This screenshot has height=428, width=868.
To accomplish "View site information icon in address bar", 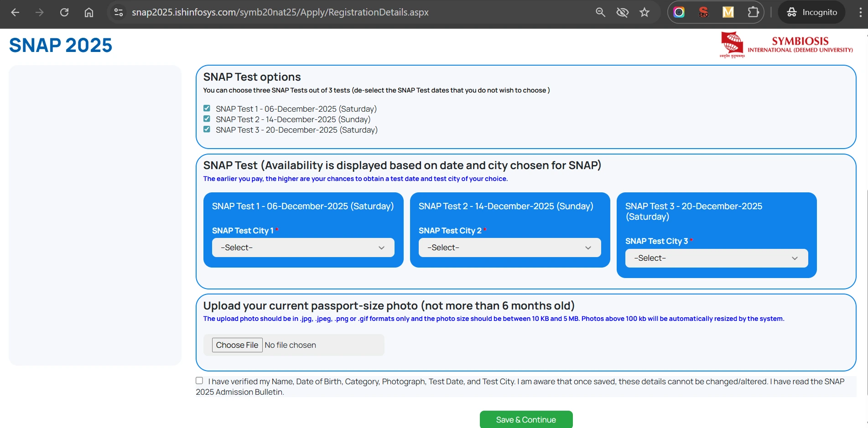I will coord(119,12).
